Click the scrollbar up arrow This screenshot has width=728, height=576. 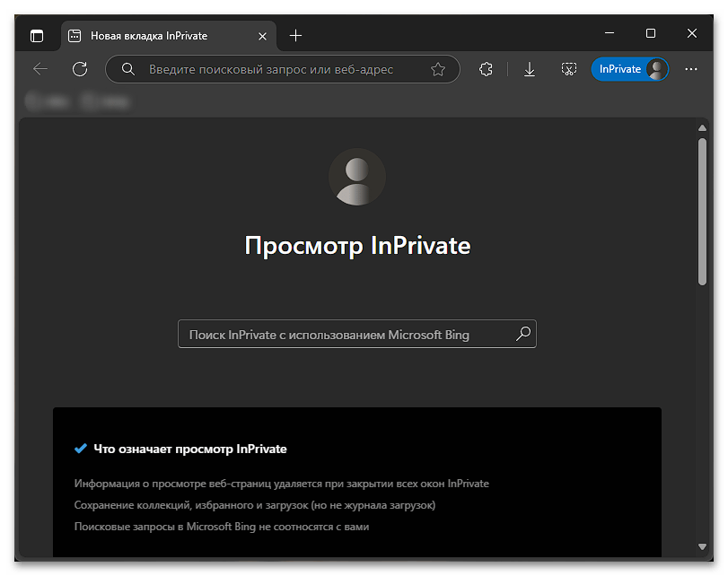tap(702, 127)
